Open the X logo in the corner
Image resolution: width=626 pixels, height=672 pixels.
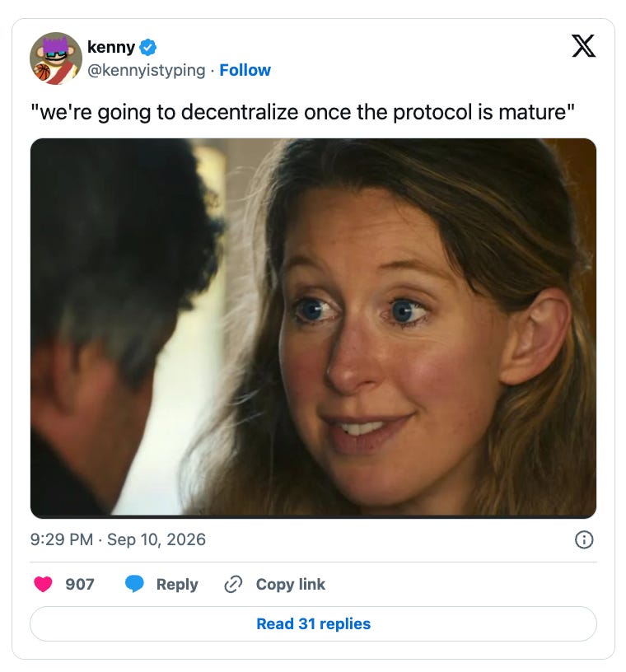point(583,46)
